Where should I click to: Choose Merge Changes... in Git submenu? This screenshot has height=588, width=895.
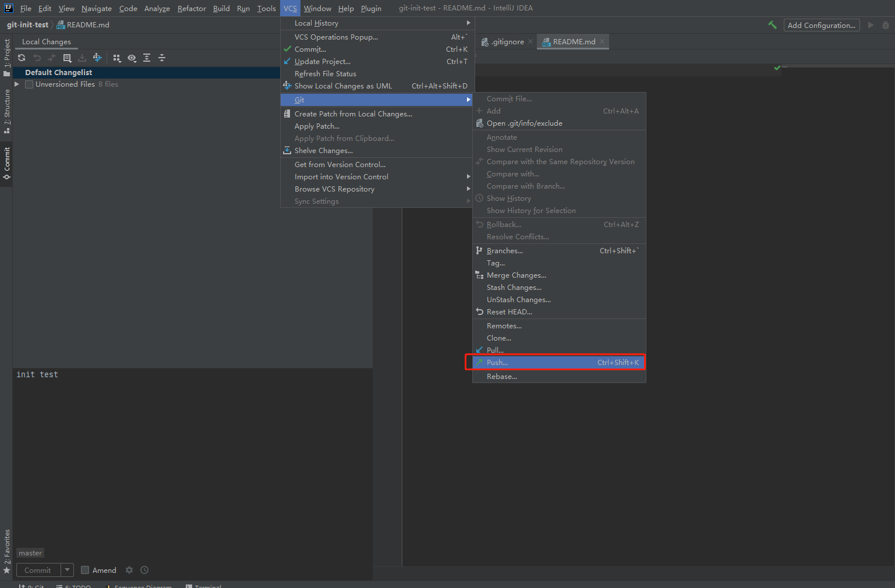click(559, 275)
